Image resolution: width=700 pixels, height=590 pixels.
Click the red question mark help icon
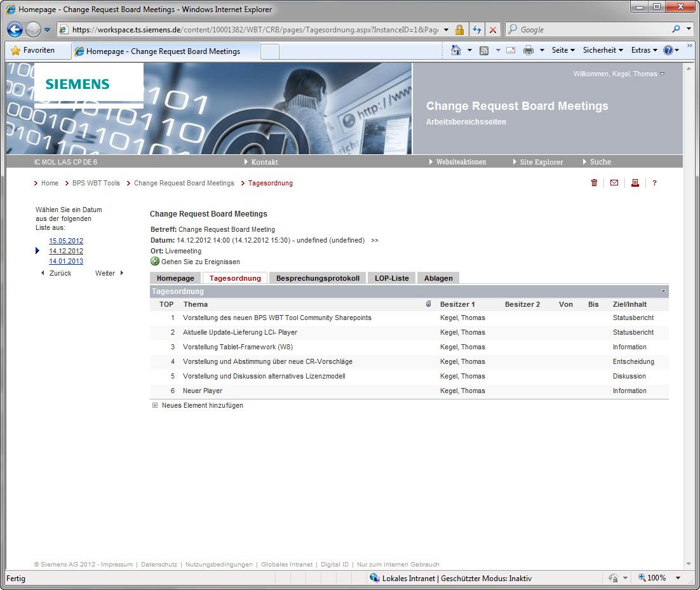654,183
